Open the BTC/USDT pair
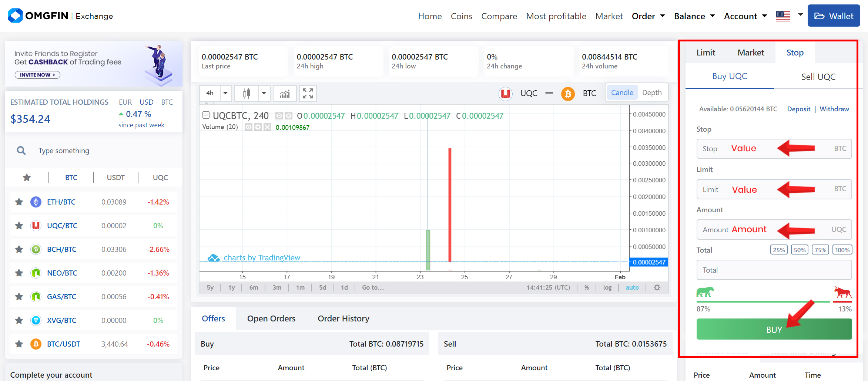The image size is (868, 381). tap(63, 344)
